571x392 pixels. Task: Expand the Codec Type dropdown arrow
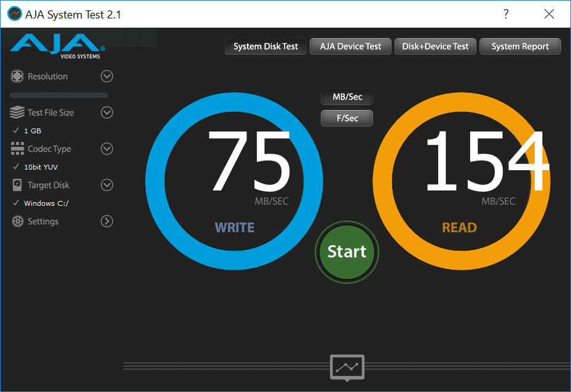(x=107, y=149)
